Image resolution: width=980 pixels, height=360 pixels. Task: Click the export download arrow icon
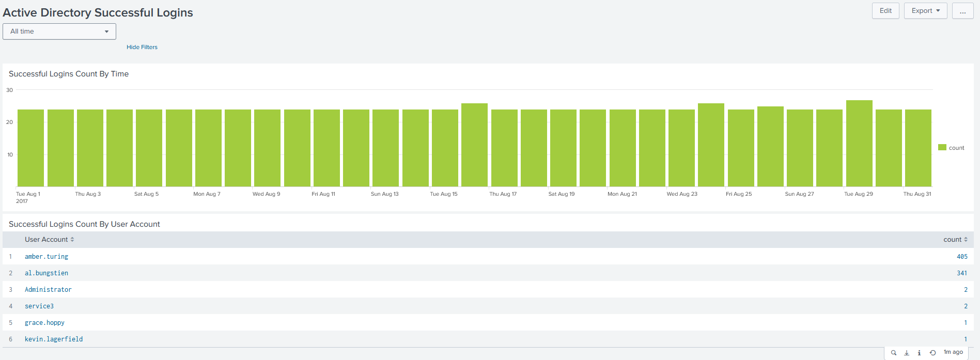[x=907, y=353]
